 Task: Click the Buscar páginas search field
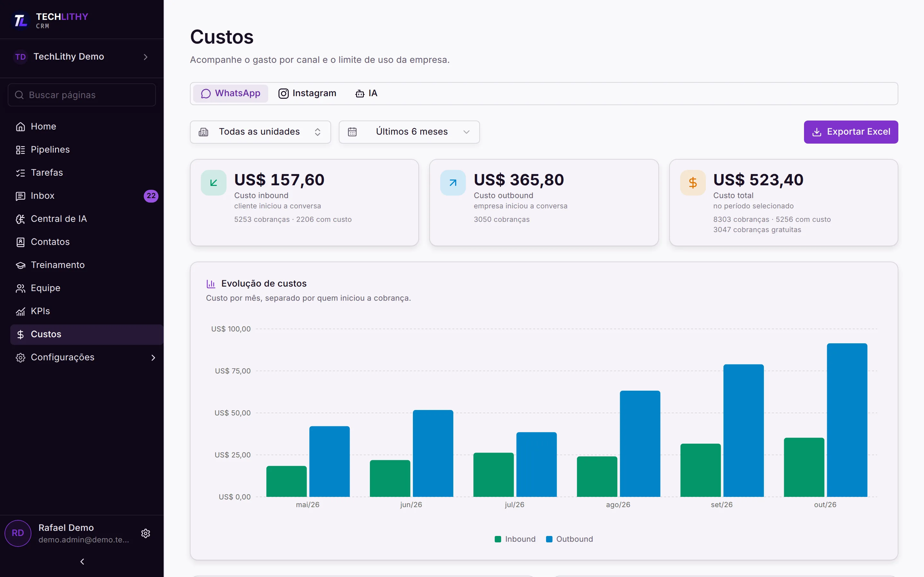click(x=82, y=95)
